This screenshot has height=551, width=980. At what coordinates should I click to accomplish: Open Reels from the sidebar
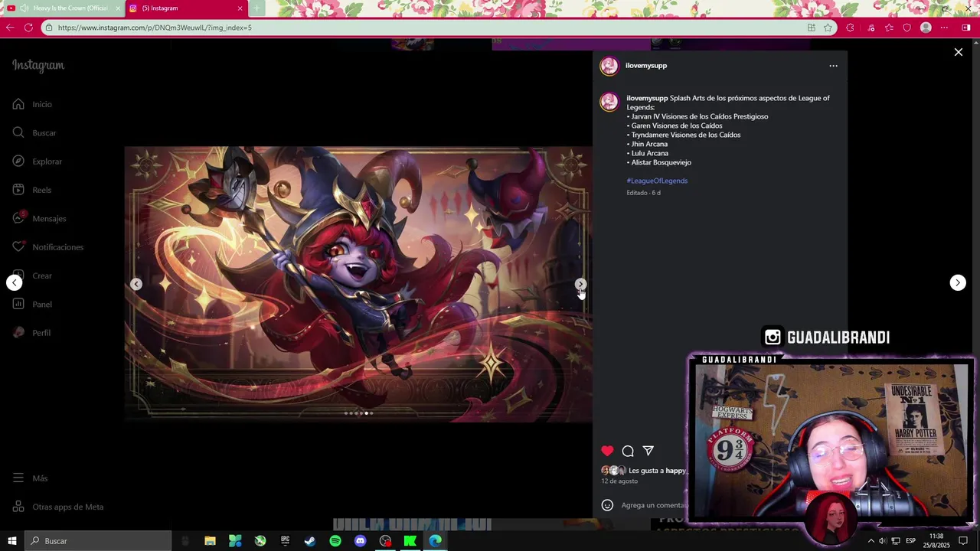pyautogui.click(x=32, y=190)
